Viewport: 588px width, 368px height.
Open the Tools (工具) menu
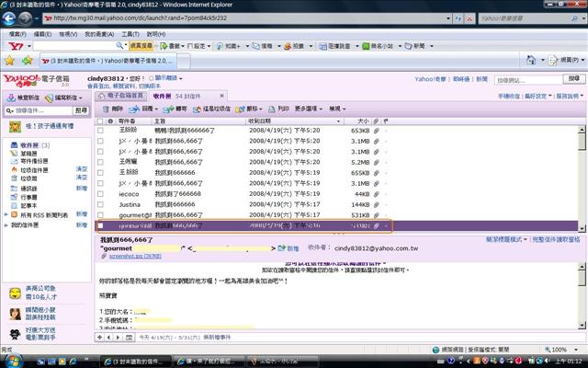click(x=130, y=34)
